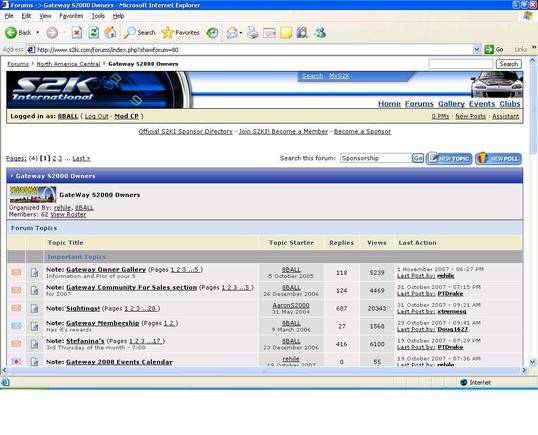Click the Print icon in toolbar
Screen dimensions: 538x435
[x=252, y=33]
